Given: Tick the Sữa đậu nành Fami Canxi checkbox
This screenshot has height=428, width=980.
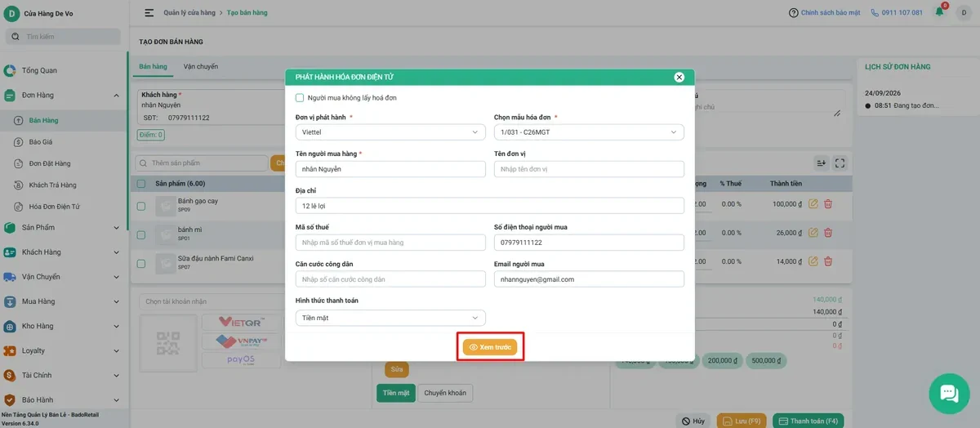Looking at the screenshot, I should 141,263.
